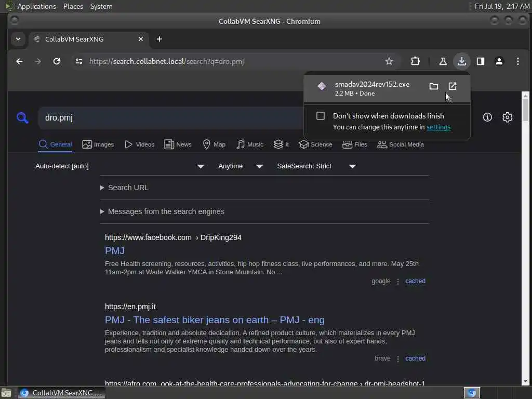Select the General search tab

(55, 144)
